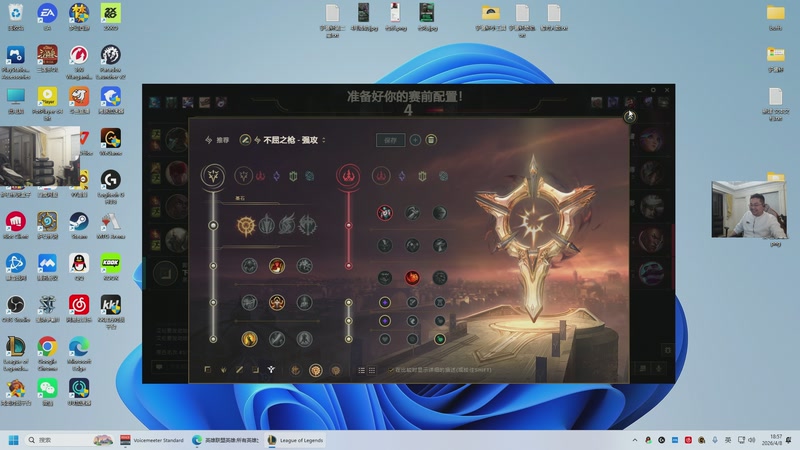
Task: Open the Edge browser window from taskbar
Action: [x=226, y=440]
